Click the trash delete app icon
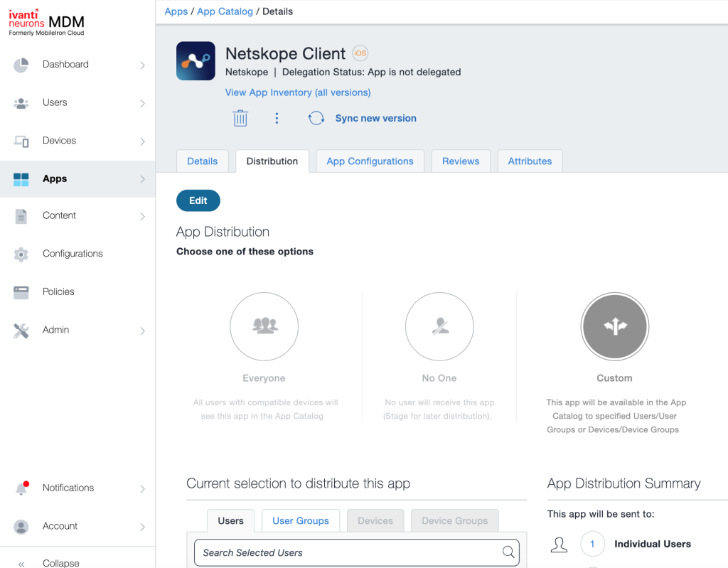This screenshot has height=568, width=728. (x=240, y=119)
